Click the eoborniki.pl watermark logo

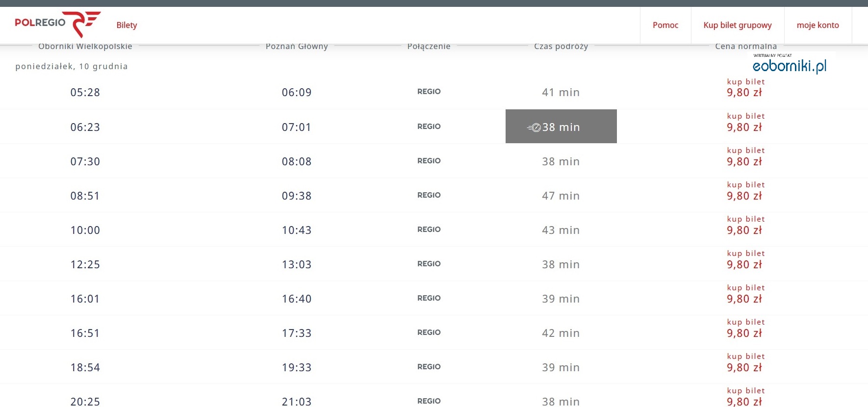click(x=789, y=63)
